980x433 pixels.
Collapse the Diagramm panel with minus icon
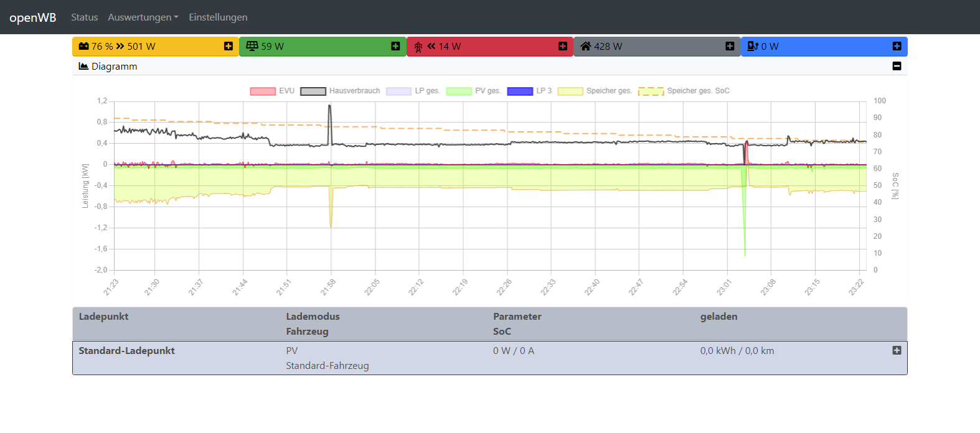897,66
